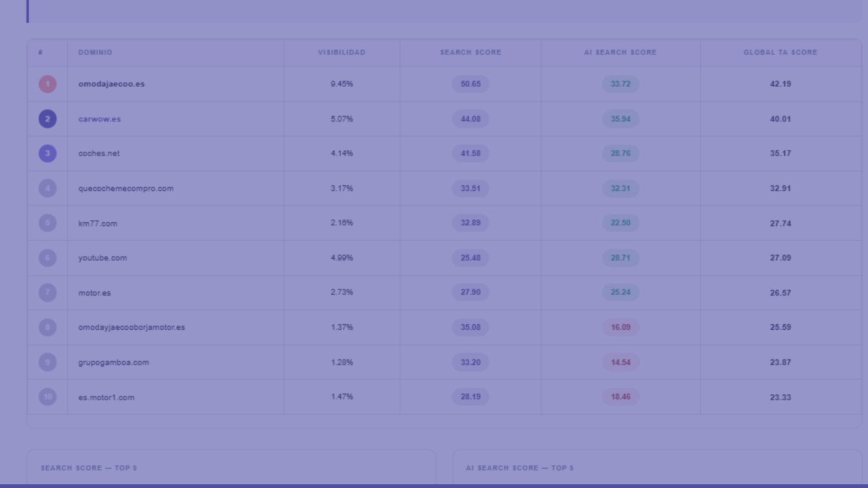This screenshot has height=488, width=868.
Task: Click the rank 10 badge for es.motor1.com
Action: pos(47,397)
